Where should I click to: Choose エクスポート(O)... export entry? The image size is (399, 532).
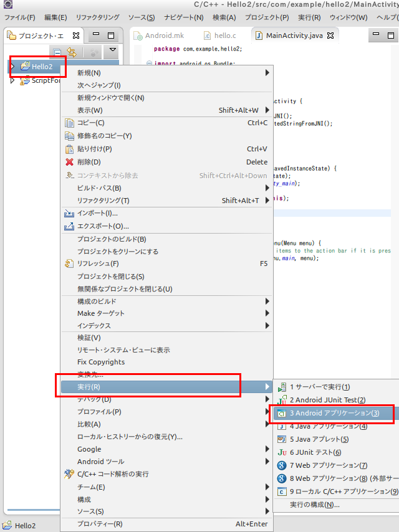pyautogui.click(x=103, y=226)
